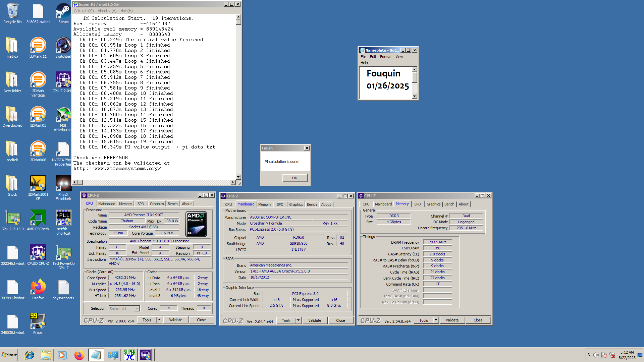Launch the MSI Afterburner shortcut

[x=63, y=119]
